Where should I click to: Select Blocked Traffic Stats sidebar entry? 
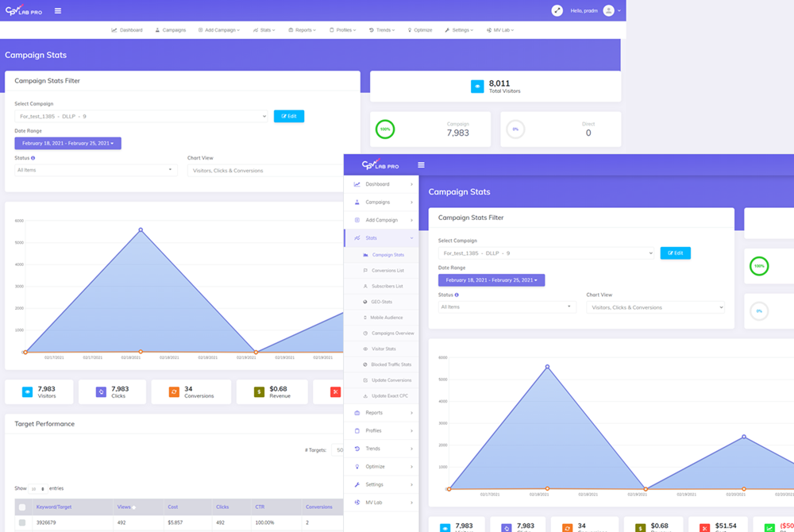[391, 364]
